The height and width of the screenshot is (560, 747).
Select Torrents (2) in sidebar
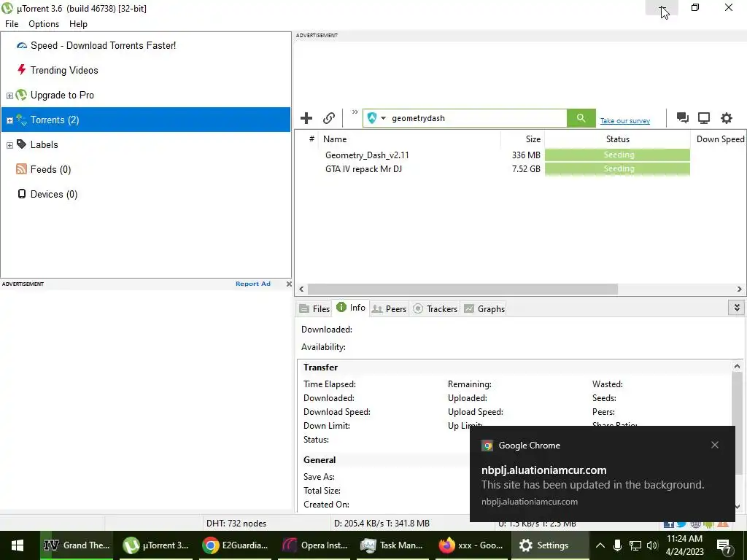click(146, 120)
